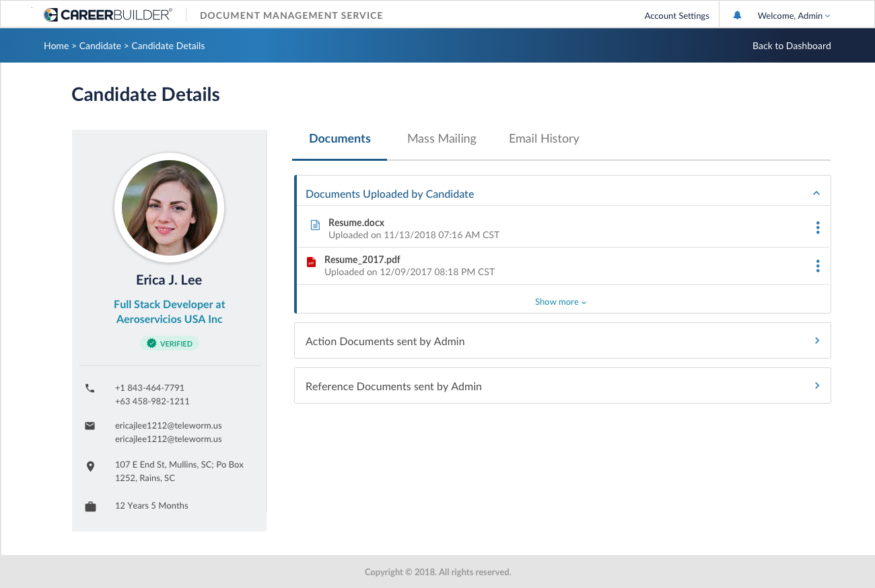Open the notifications bell

[737, 15]
